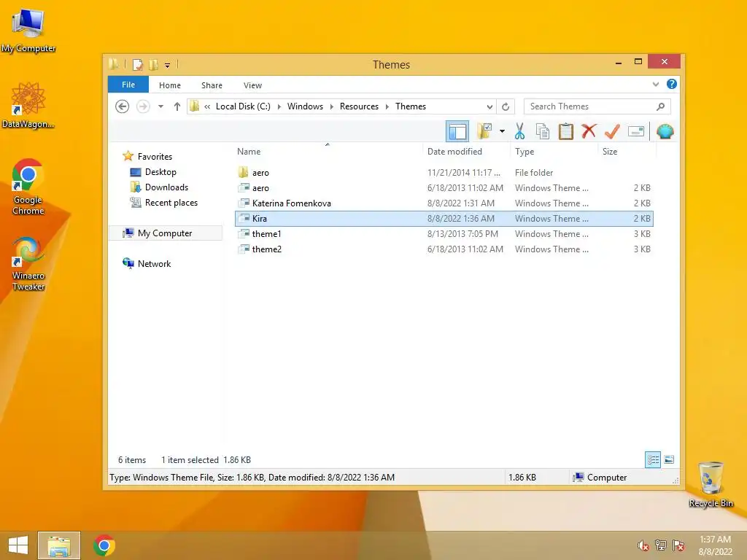747x560 pixels.
Task: Click Resources in the address path
Action: (359, 106)
